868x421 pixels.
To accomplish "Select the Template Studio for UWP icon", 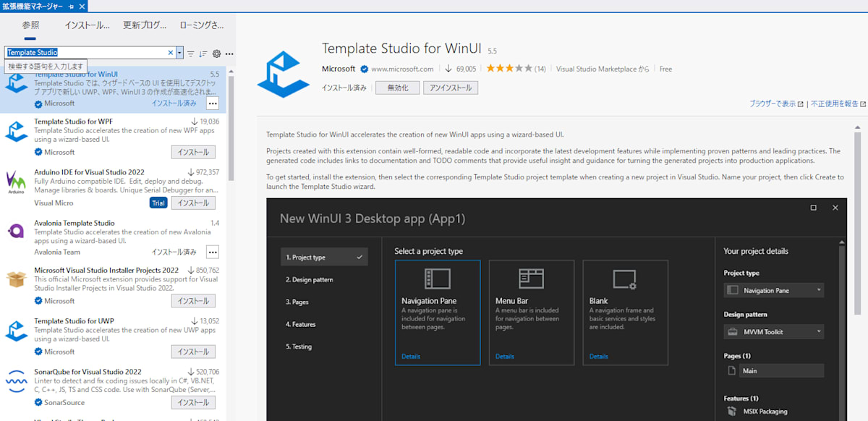I will [17, 330].
